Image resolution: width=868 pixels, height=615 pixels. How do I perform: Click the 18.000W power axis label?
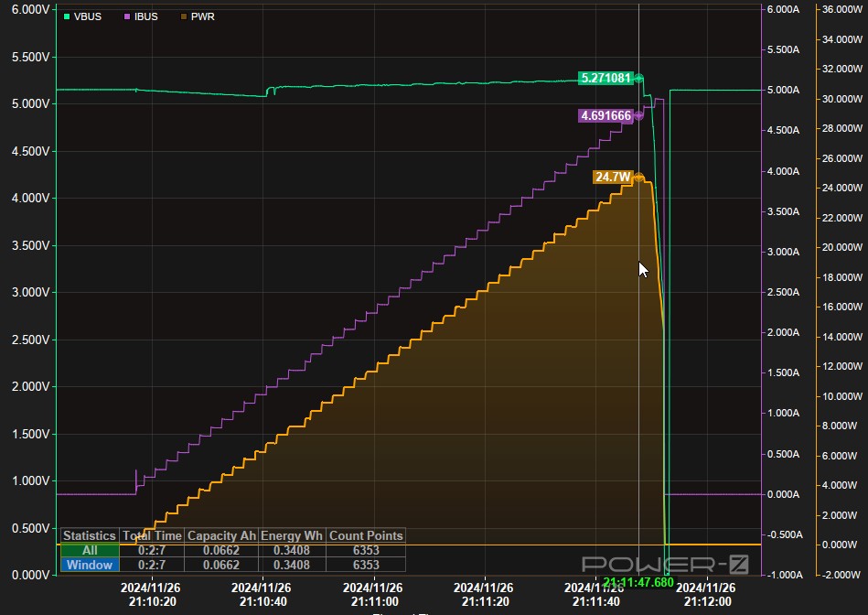pyautogui.click(x=842, y=277)
